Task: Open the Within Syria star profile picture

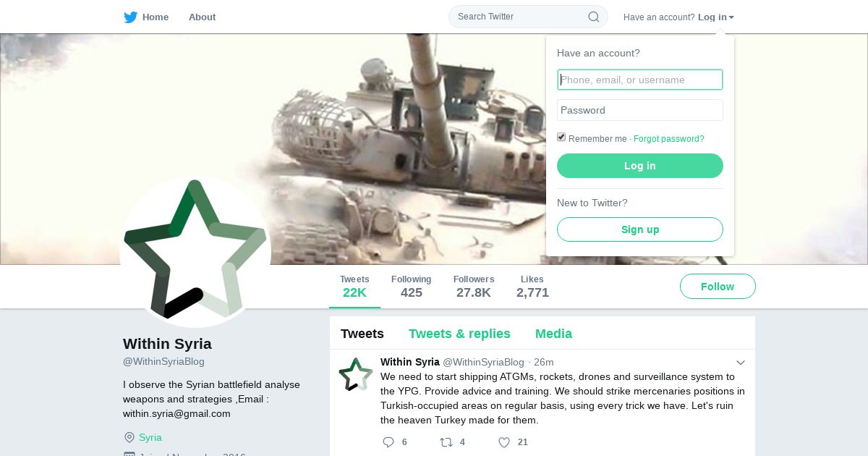Action: (x=195, y=251)
